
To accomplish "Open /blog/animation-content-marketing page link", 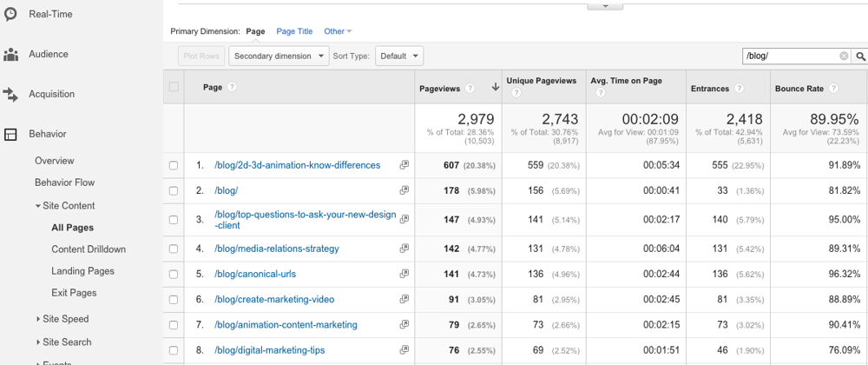I will coord(286,324).
